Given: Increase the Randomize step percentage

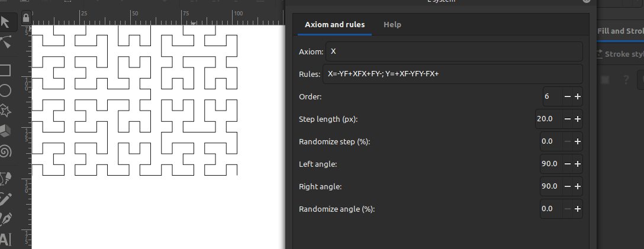Looking at the screenshot, I should pyautogui.click(x=578, y=141).
